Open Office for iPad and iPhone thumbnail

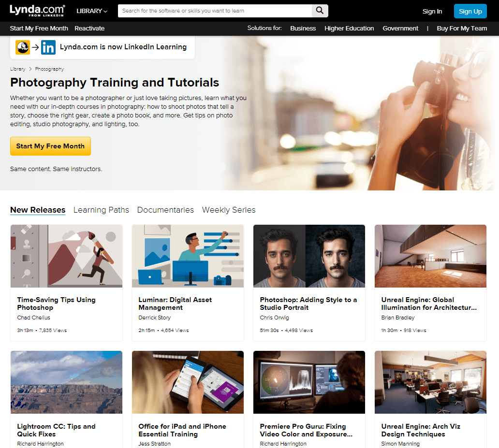[188, 382]
